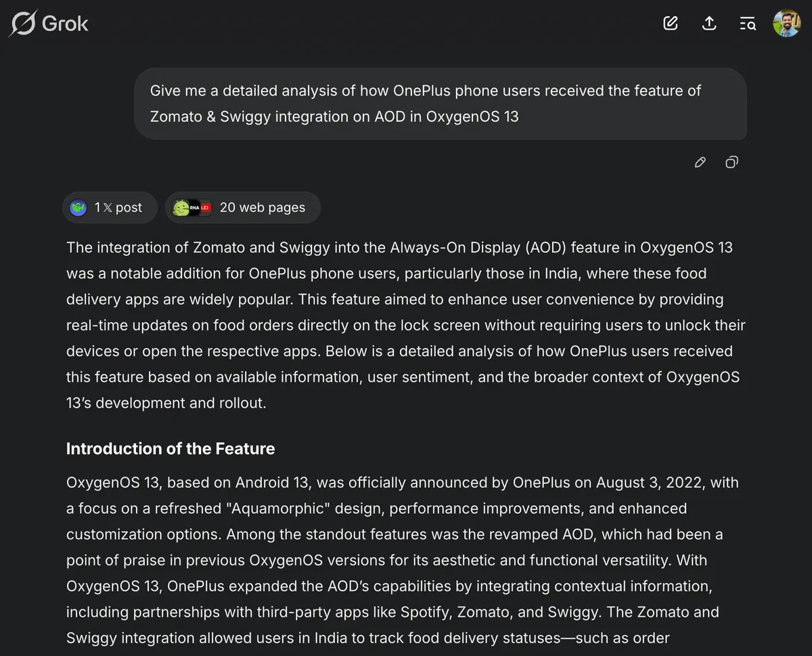Click the text 'OxygenOS 13, based on Android 13'
Screen dimensions: 812x656
point(189,483)
